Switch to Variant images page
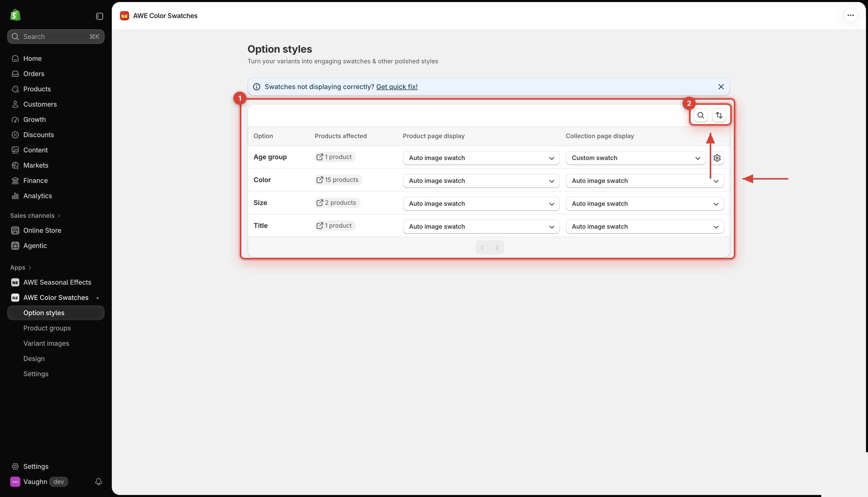The width and height of the screenshot is (868, 497). (56, 343)
